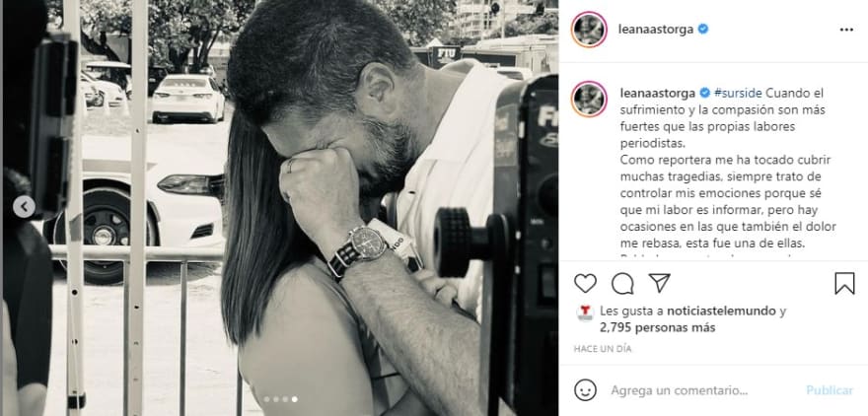Like the post with the heart icon

585,283
